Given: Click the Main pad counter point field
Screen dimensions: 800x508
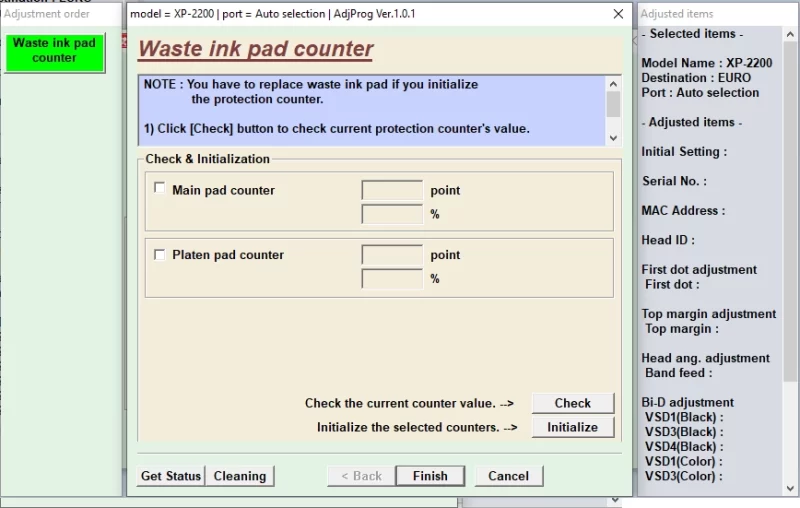Looking at the screenshot, I should point(392,190).
